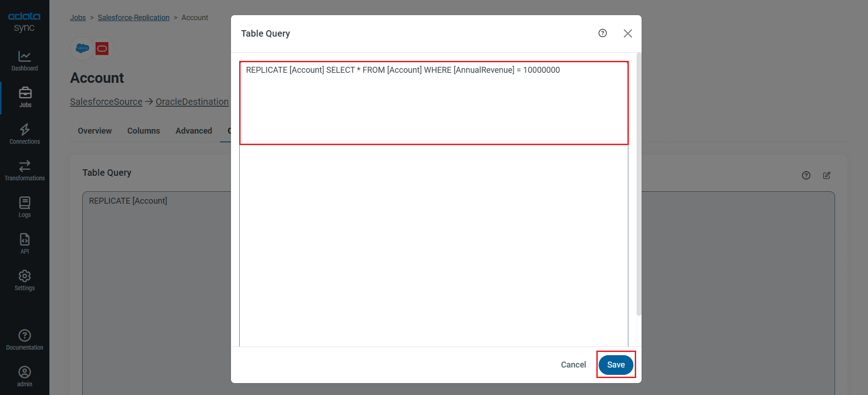This screenshot has width=868, height=395.
Task: Close the Table Query dialog
Action: coord(627,33)
